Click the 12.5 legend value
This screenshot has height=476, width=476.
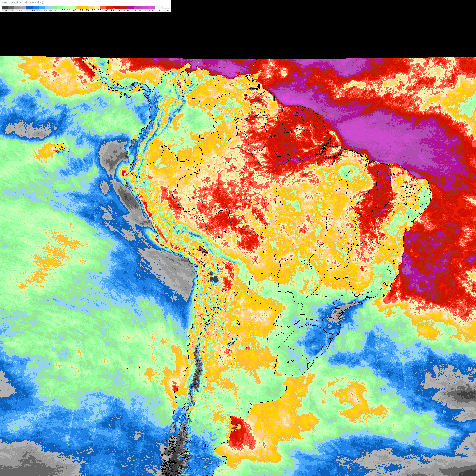coord(161,10)
